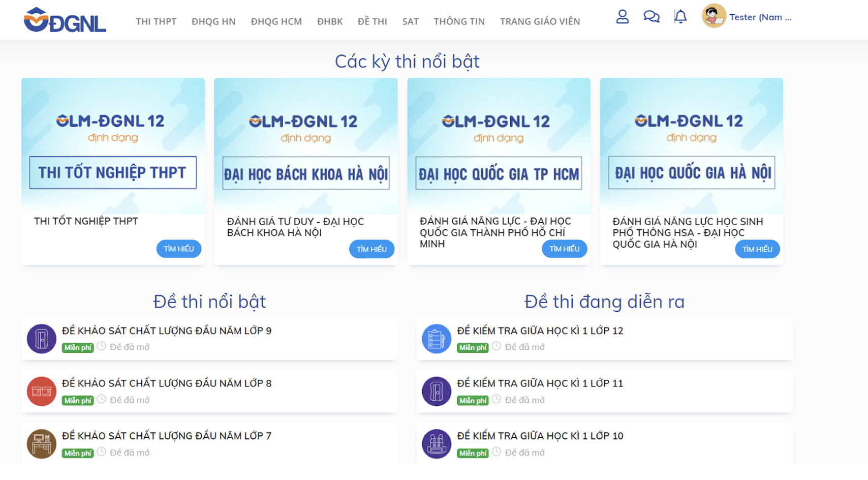Click the desk icon for LỚP 7 exam

(x=41, y=443)
